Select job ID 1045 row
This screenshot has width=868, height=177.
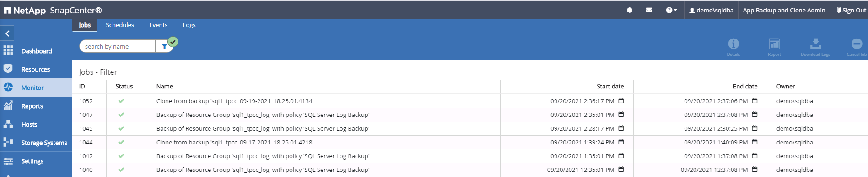click(470, 128)
